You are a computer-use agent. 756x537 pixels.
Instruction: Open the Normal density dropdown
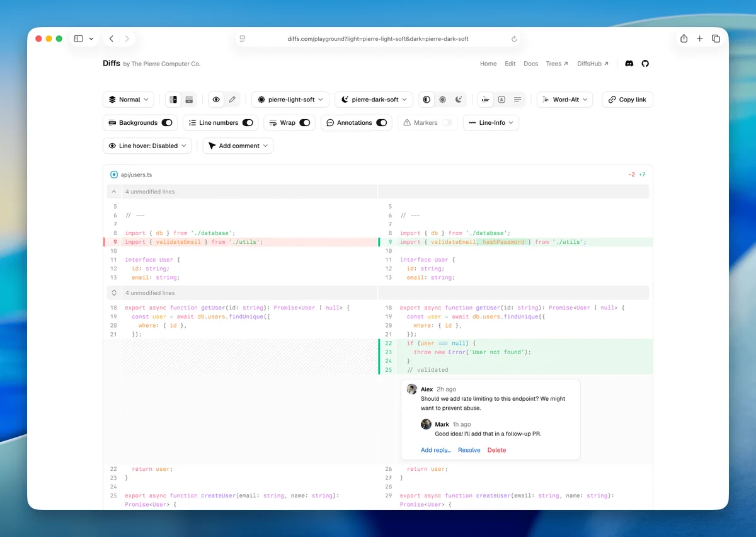129,100
